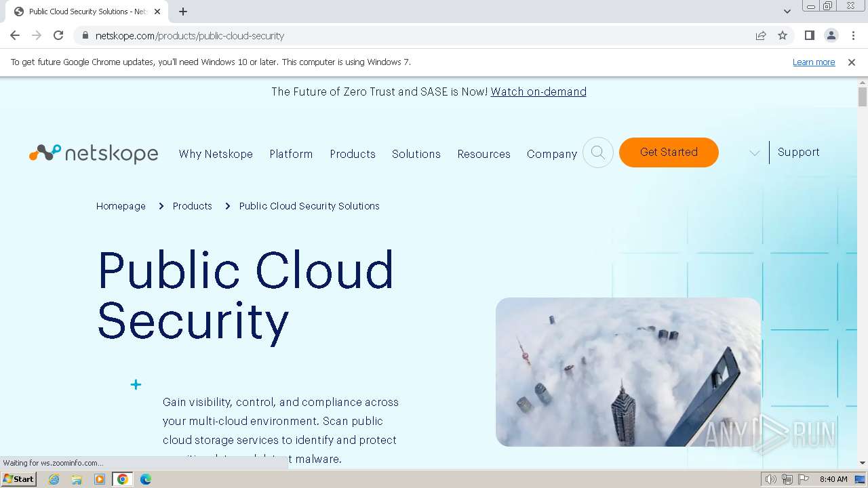Open the Solutions menu
868x488 pixels.
416,154
